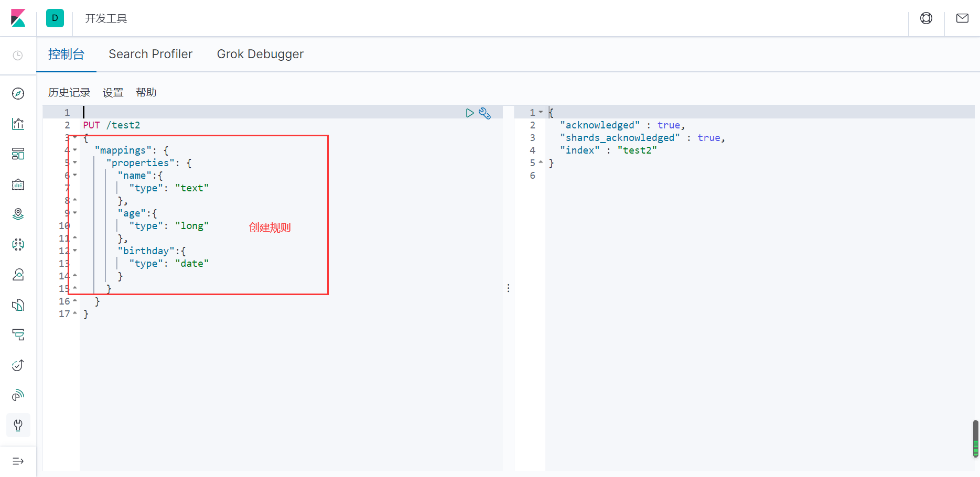Open Dashboard icon in sidebar
The height and width of the screenshot is (477, 980).
click(x=18, y=154)
